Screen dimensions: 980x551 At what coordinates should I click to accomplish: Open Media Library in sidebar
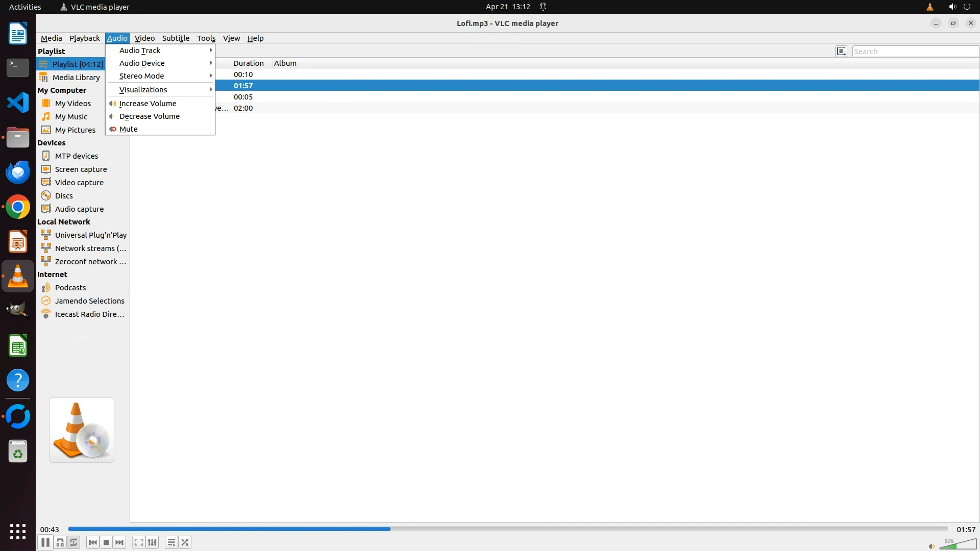pyautogui.click(x=76, y=78)
